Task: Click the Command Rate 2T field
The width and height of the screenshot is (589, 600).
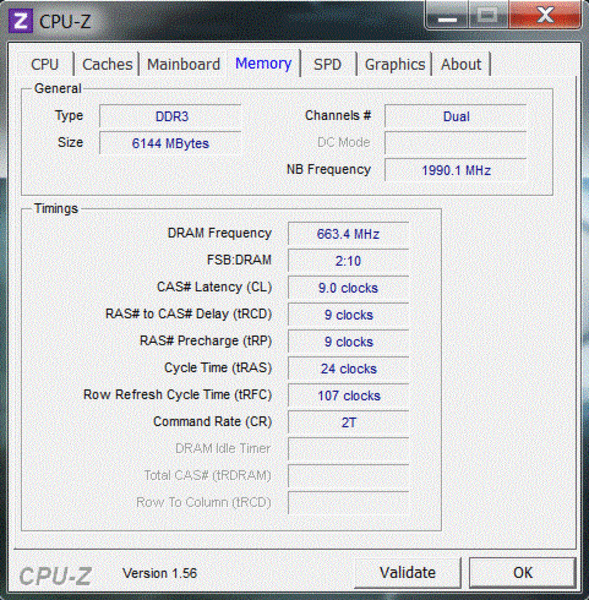Action: tap(348, 422)
